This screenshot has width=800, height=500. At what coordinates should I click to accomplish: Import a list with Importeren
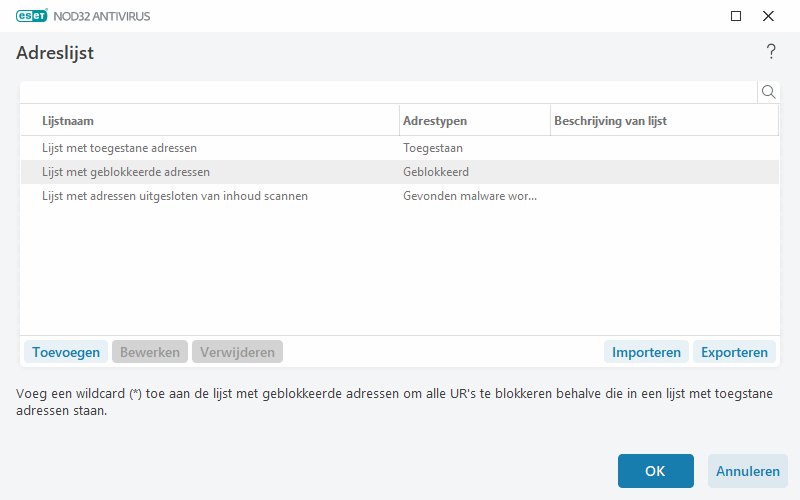[646, 352]
